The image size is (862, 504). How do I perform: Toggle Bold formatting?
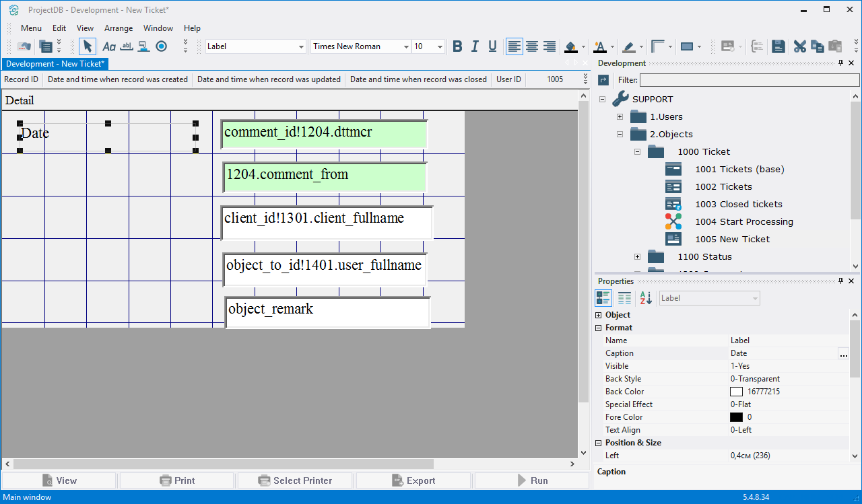coord(457,46)
